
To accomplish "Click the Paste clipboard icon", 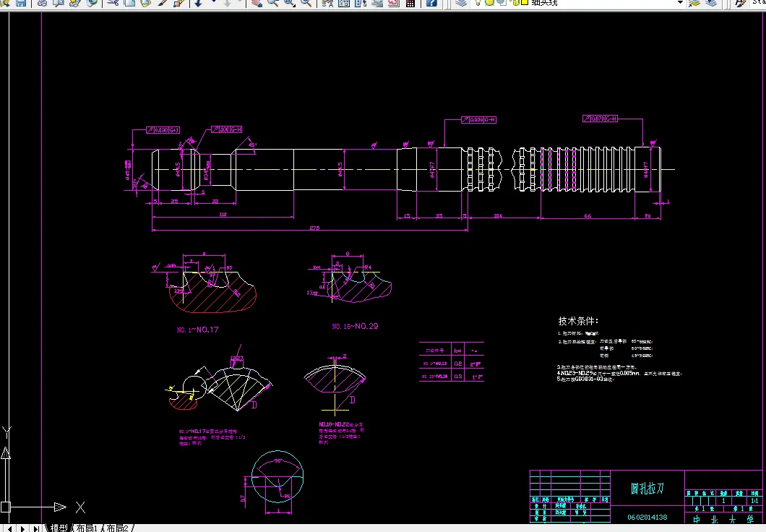I will (145, 3).
